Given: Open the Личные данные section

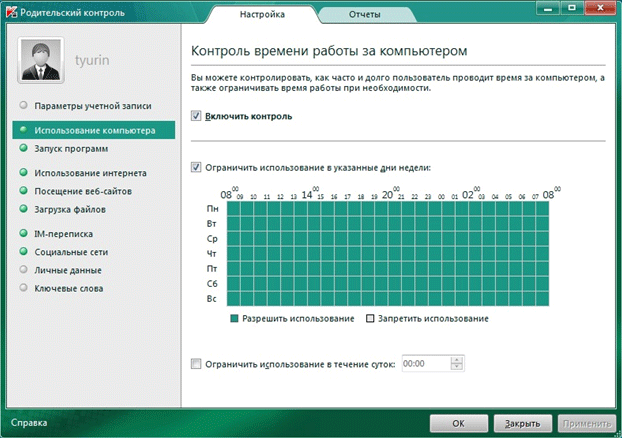Looking at the screenshot, I should (x=68, y=271).
